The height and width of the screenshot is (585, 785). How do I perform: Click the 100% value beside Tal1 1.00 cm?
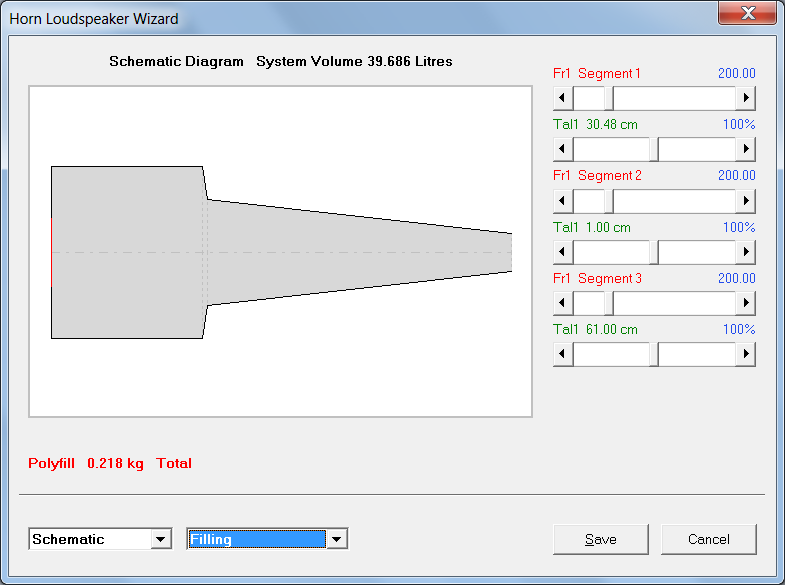739,227
